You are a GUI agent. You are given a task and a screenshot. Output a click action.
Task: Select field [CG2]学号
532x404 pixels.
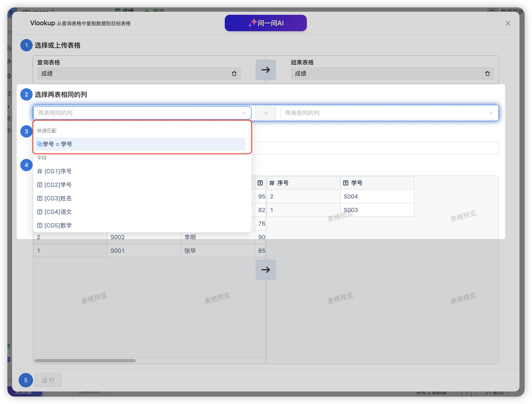142,185
